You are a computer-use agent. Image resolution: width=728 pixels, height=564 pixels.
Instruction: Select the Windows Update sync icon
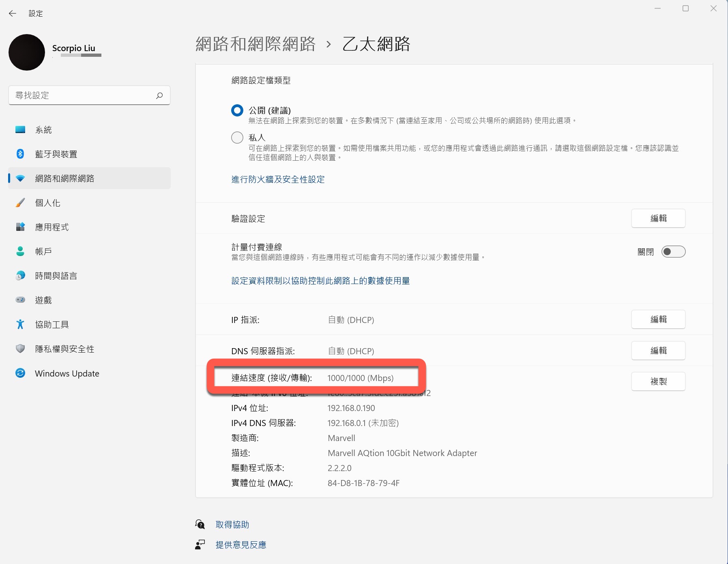(20, 373)
